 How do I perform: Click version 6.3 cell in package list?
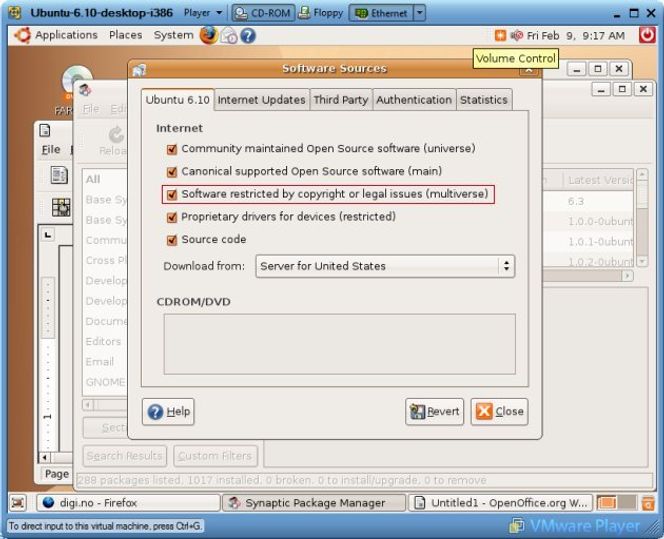pos(575,201)
